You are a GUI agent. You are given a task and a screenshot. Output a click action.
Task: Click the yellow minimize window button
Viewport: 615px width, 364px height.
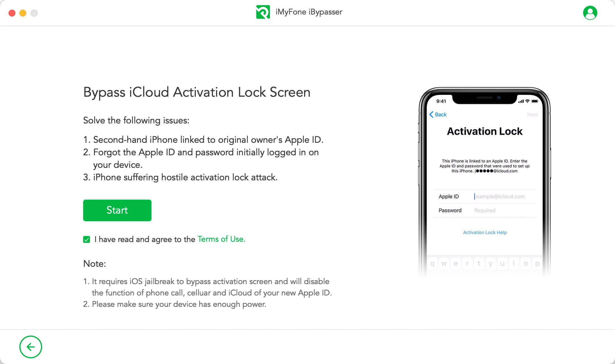tap(22, 13)
